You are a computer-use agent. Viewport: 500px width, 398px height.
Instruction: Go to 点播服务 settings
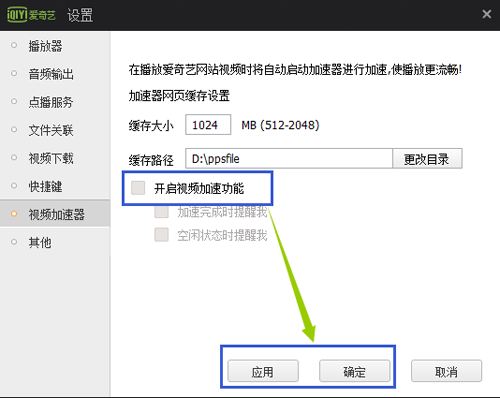51,102
